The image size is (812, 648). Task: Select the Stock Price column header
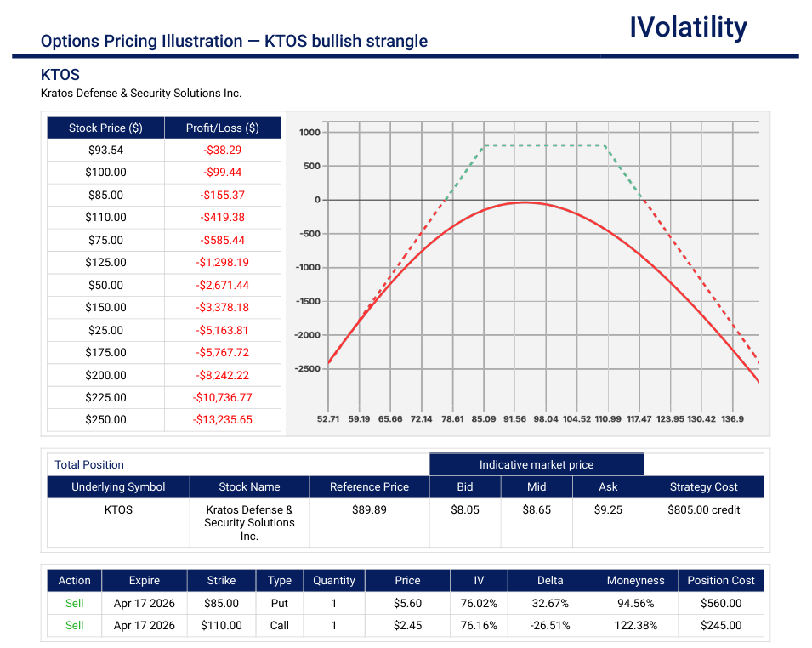[x=105, y=127]
